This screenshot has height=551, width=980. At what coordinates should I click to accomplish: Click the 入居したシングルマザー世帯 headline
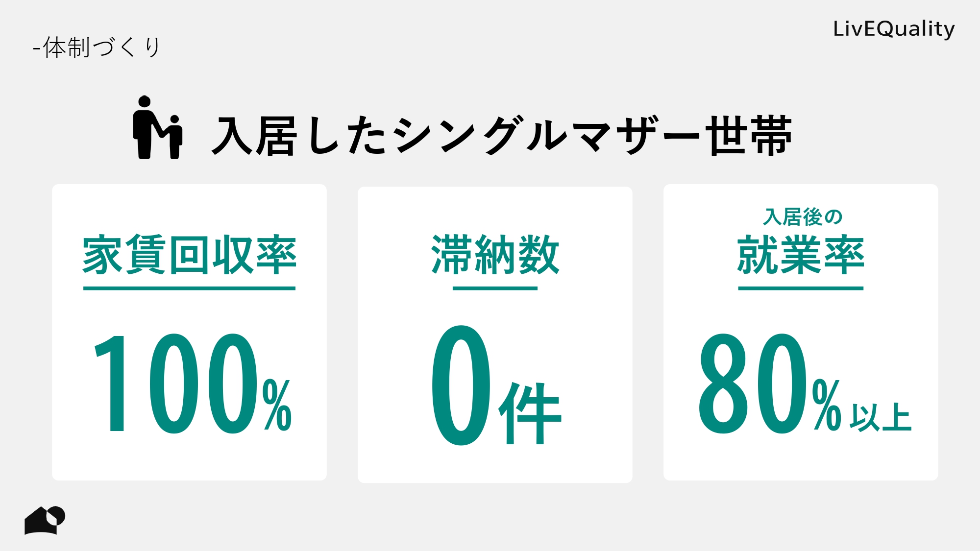[x=501, y=136]
